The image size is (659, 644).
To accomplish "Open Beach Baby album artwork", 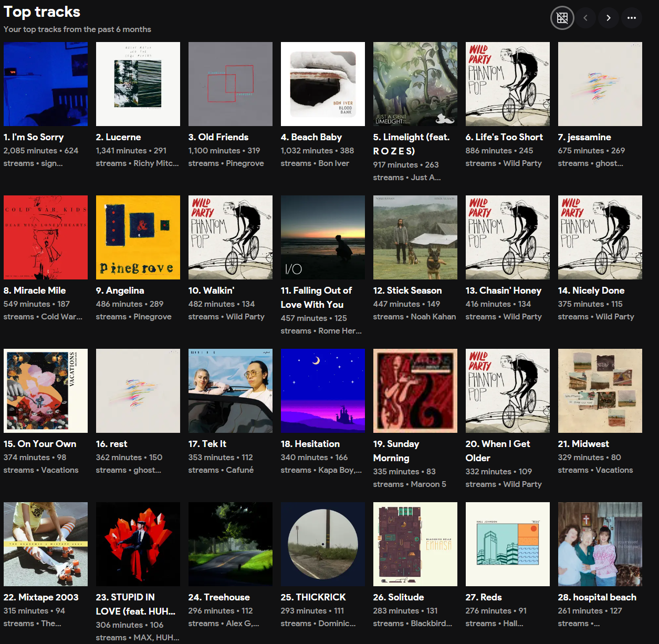I will click(x=323, y=84).
